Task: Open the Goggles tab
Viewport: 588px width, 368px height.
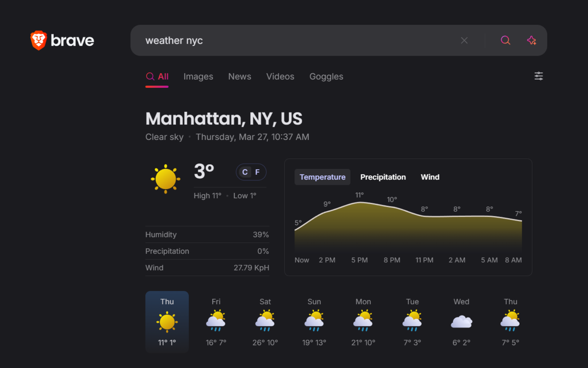Action: coord(326,77)
